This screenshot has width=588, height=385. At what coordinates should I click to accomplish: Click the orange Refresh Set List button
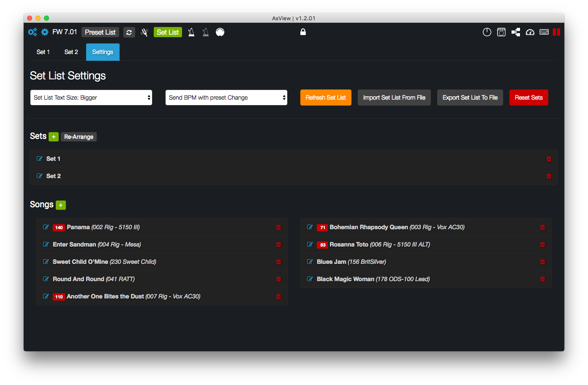[x=326, y=98]
